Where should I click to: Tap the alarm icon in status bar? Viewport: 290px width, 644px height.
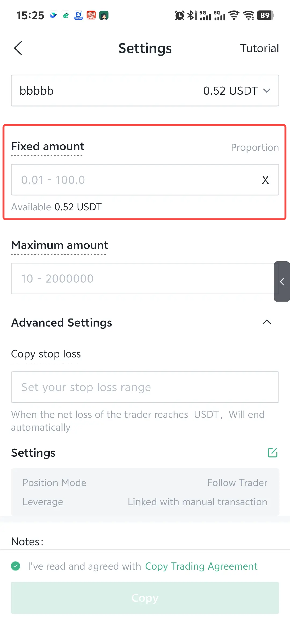tap(179, 16)
